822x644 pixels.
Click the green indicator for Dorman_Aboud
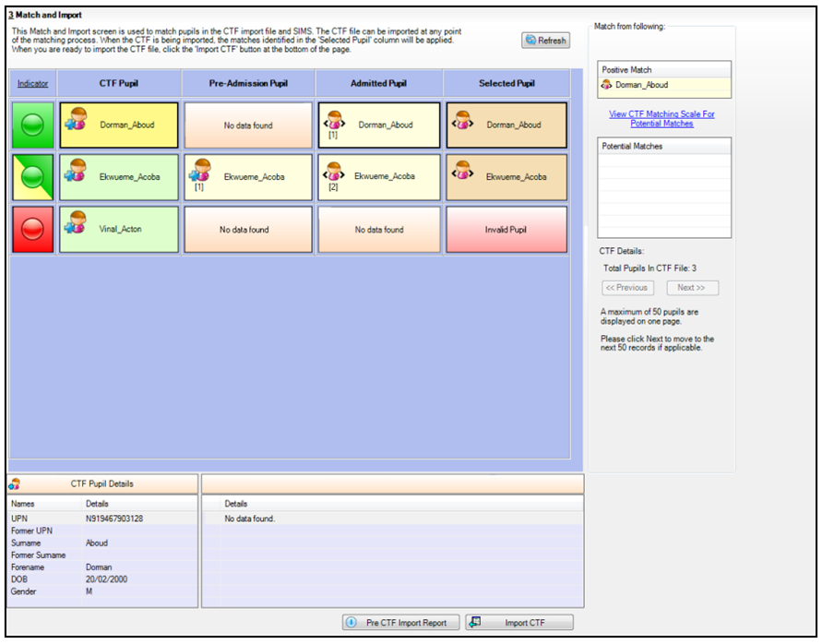click(x=32, y=125)
